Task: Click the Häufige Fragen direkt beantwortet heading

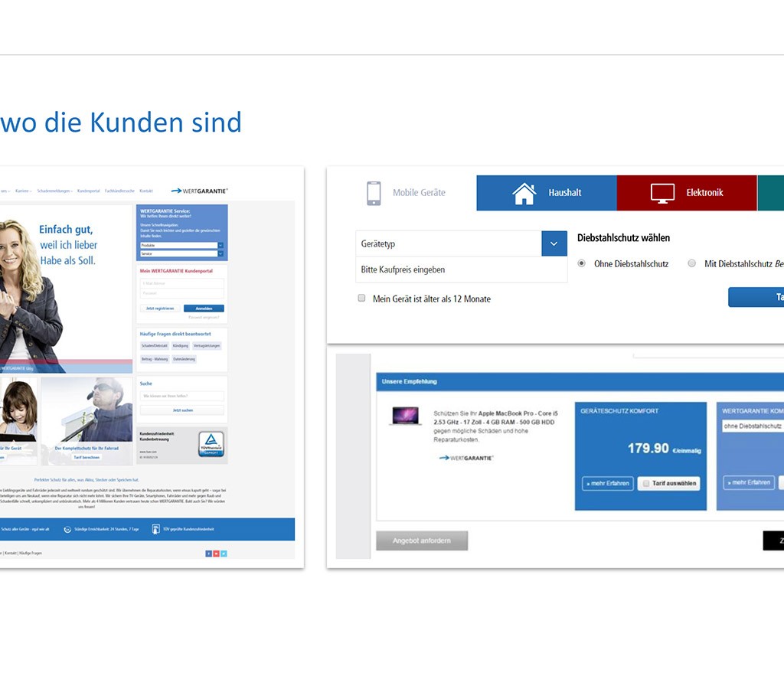Action: point(175,334)
